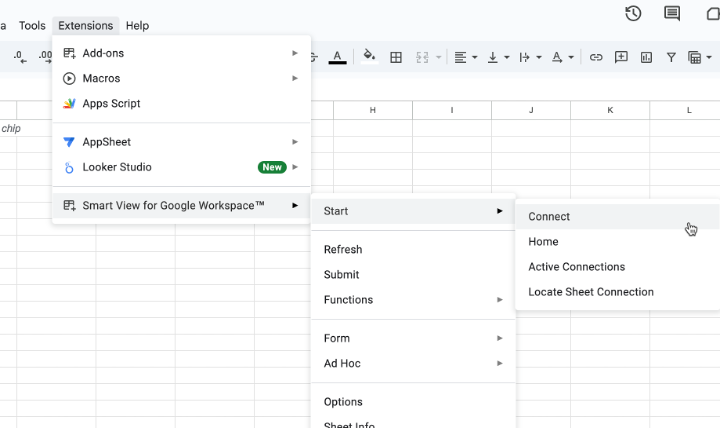The image size is (720, 428).
Task: Click Refresh in Smart View menu
Action: click(343, 249)
